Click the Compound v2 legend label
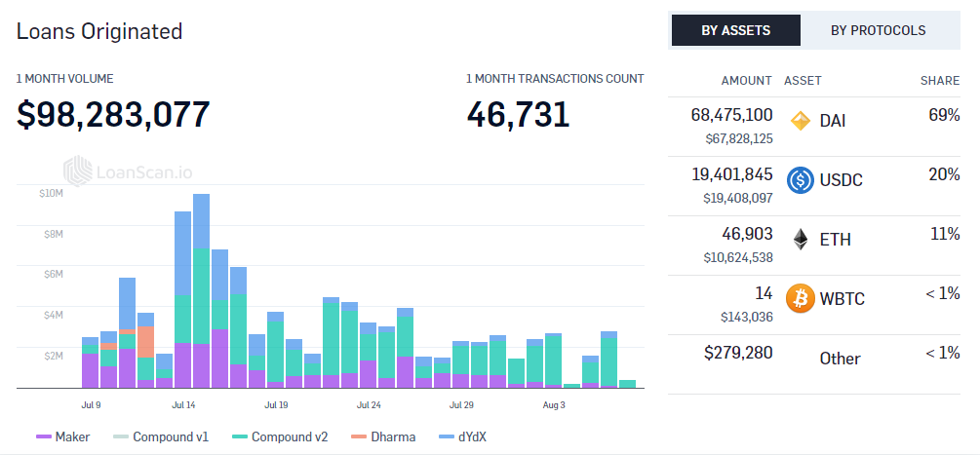Image resolution: width=980 pixels, height=455 pixels. (x=290, y=436)
